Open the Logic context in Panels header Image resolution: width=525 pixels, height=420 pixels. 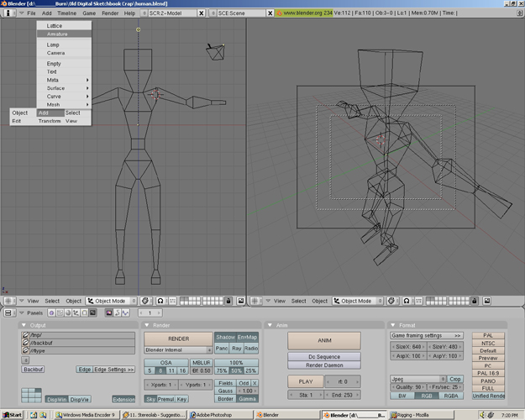tap(51, 312)
